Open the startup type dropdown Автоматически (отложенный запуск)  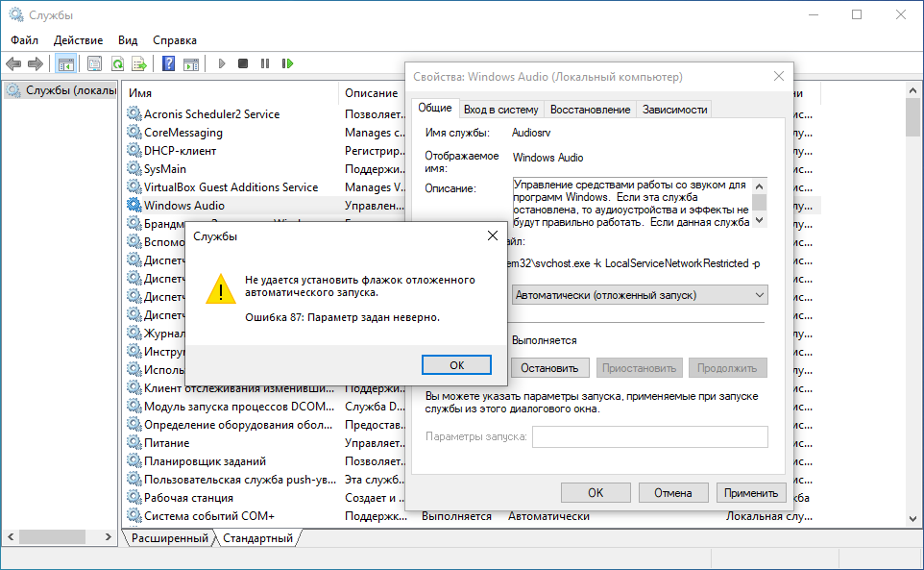pos(640,295)
